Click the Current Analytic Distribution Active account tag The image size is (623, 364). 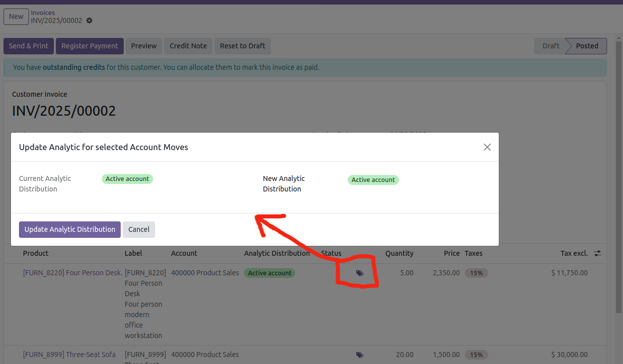(127, 179)
